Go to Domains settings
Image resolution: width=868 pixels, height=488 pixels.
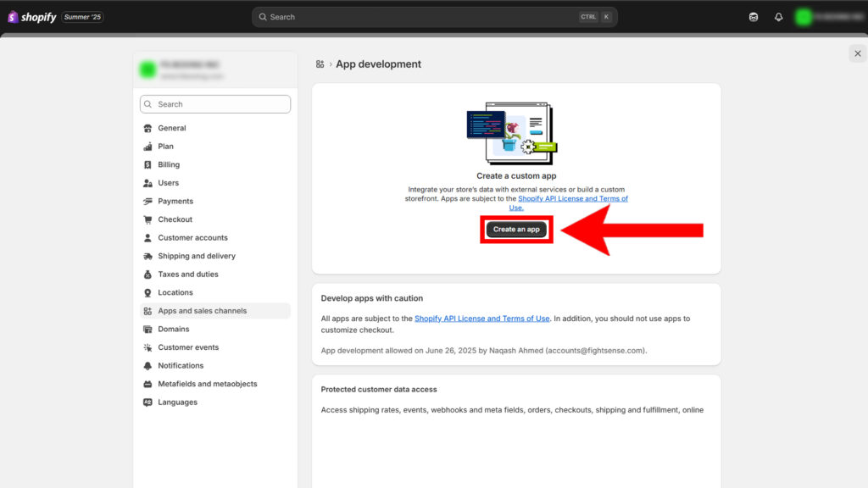[173, 329]
